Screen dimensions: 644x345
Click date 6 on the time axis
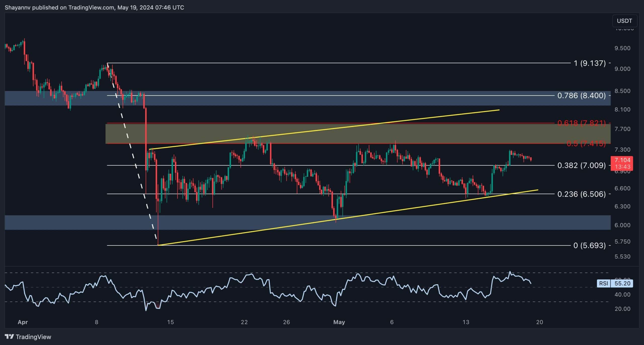click(x=392, y=322)
